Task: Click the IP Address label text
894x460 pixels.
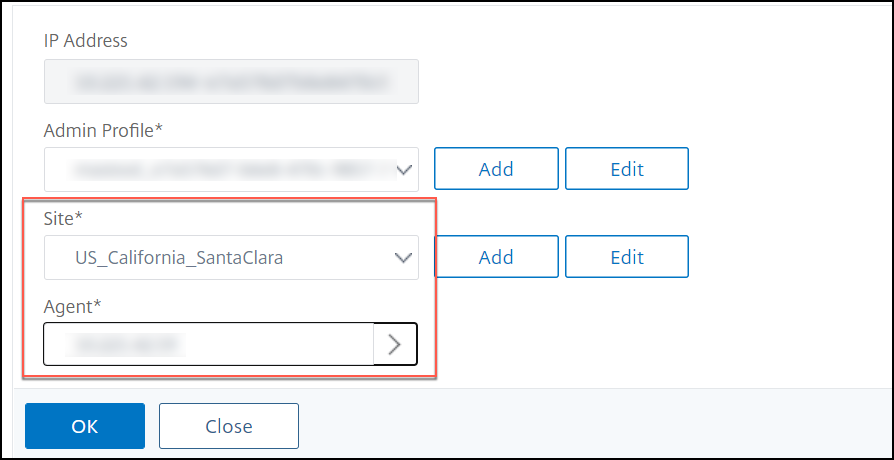Action: [86, 40]
